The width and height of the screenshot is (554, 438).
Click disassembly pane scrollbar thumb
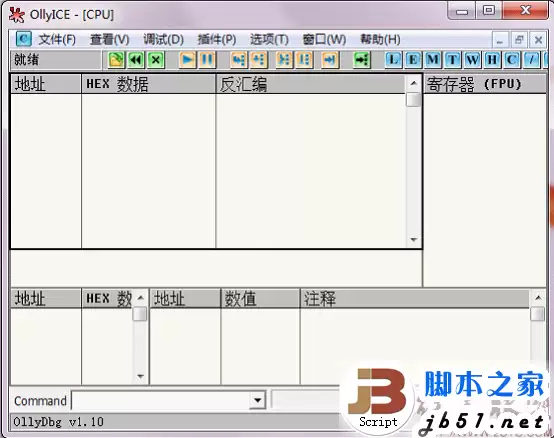click(x=413, y=99)
